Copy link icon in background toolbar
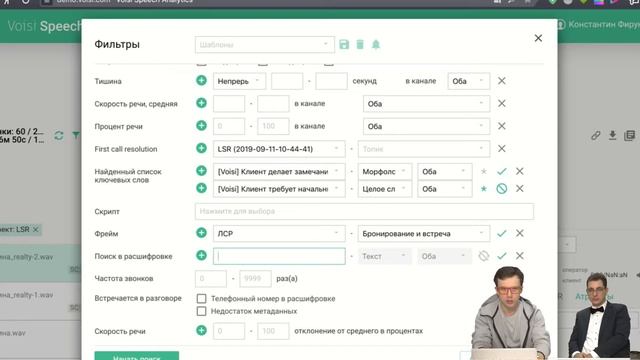640x360 pixels. (596, 136)
